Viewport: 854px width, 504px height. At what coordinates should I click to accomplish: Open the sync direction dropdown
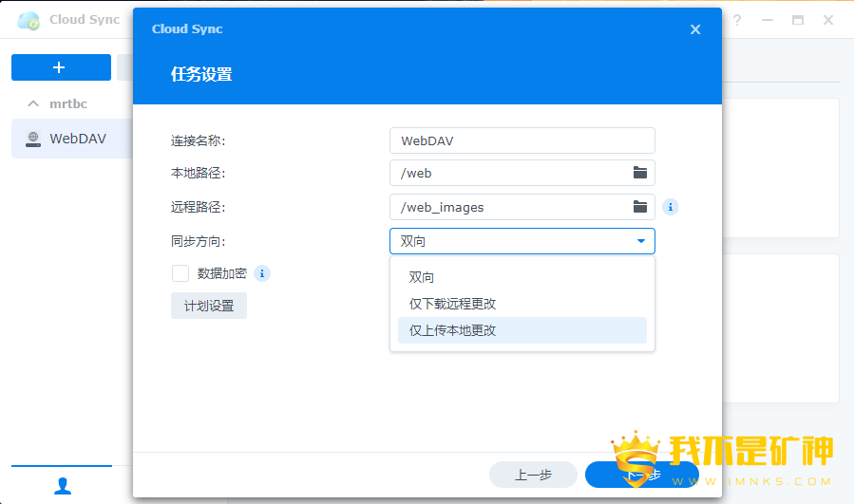522,241
